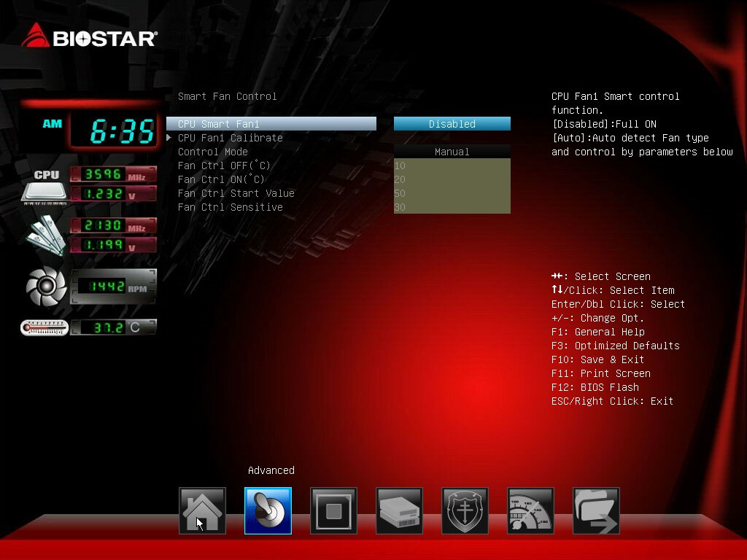The width and height of the screenshot is (747, 560).
Task: Open the Save & Exit folder icon
Action: coord(596,510)
